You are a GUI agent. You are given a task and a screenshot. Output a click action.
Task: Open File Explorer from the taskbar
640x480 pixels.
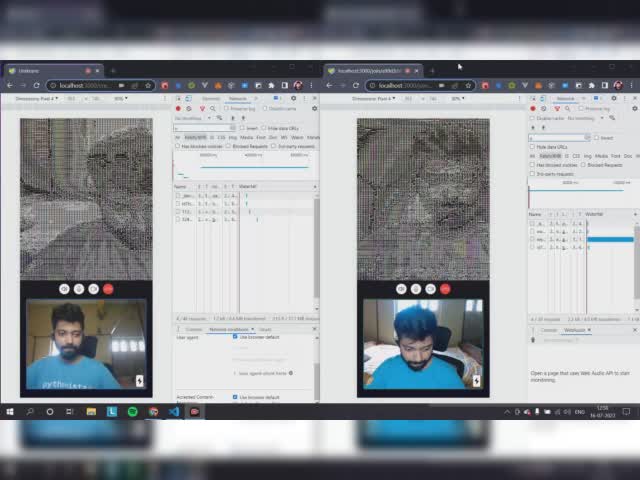(91, 411)
